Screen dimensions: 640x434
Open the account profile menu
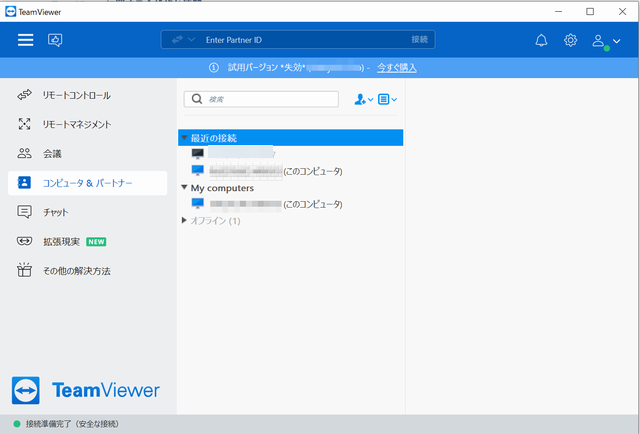point(606,41)
